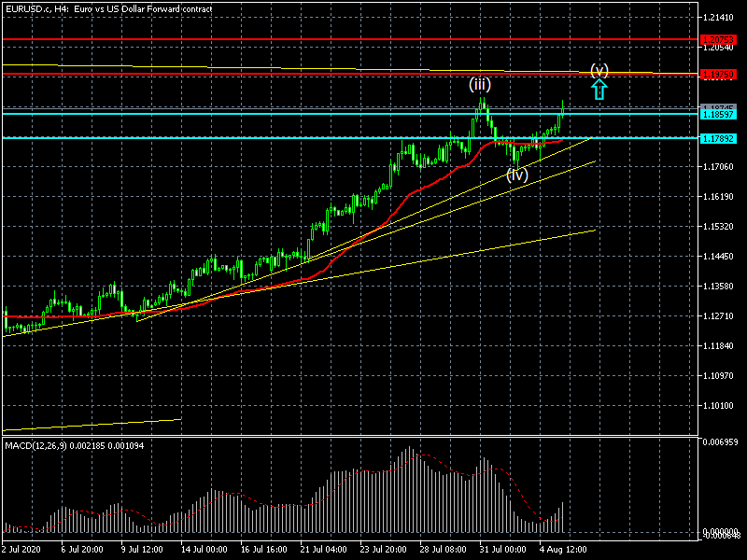Click the cyan 1.18597 price tag
Screen dimensions: 747x560
(x=722, y=114)
